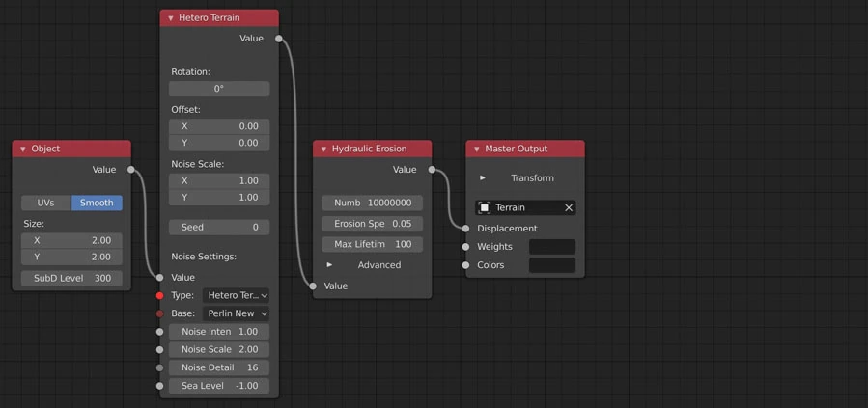The width and height of the screenshot is (868, 408).
Task: Click the Colors input socket
Action: 466,265
